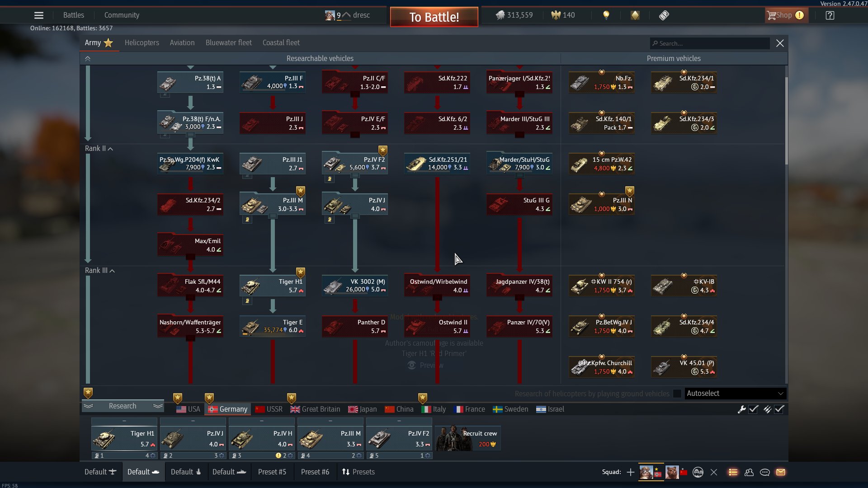Close the research tree window

tap(780, 43)
